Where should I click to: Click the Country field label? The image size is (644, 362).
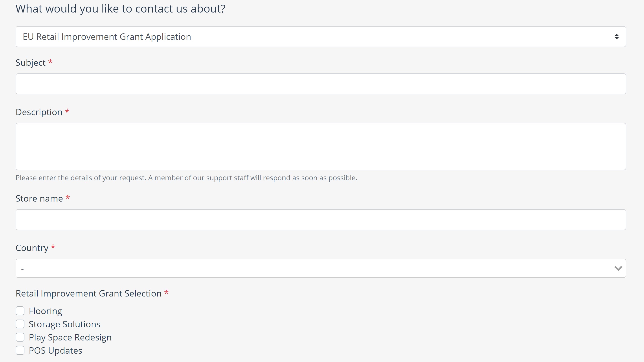pos(32,248)
